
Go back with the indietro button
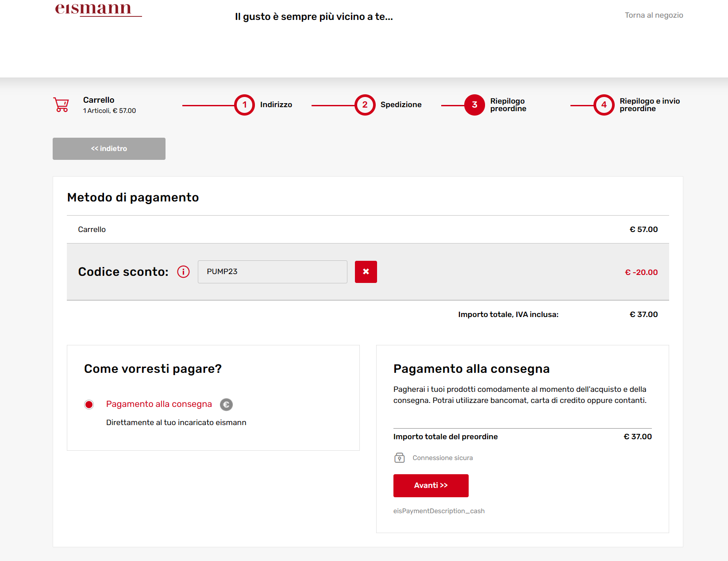pyautogui.click(x=109, y=149)
